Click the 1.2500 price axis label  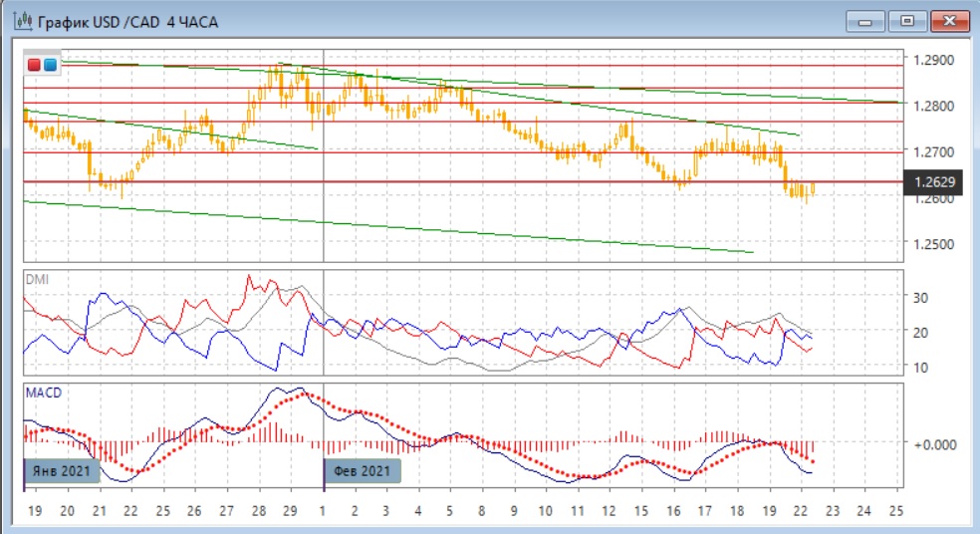pyautogui.click(x=933, y=244)
